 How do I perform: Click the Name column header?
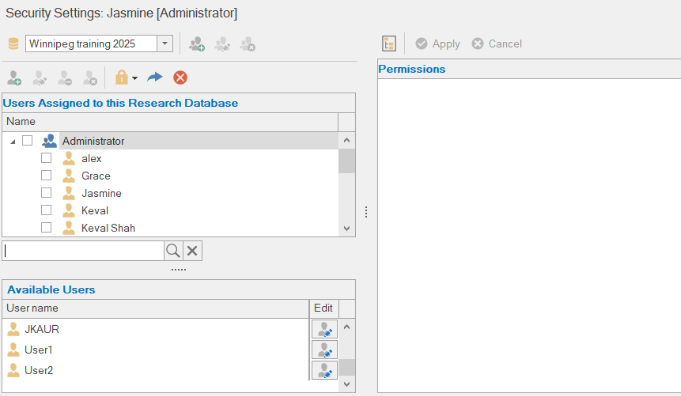170,122
